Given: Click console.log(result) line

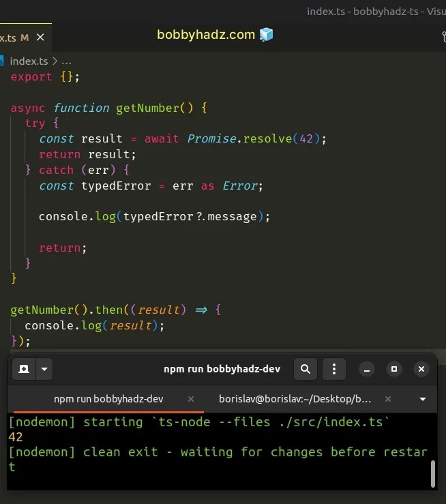Looking at the screenshot, I should tap(95, 325).
